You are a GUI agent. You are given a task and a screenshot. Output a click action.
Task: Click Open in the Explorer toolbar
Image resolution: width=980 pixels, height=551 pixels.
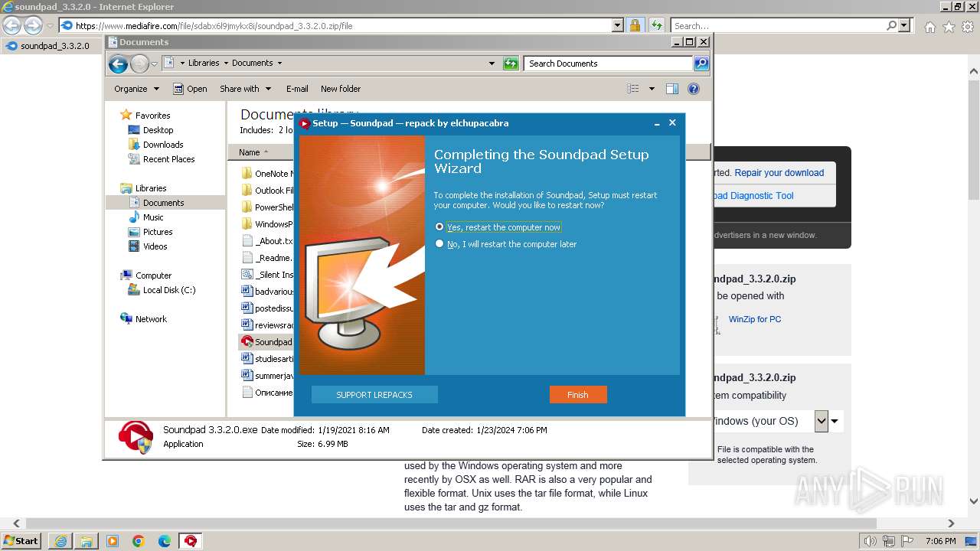190,89
